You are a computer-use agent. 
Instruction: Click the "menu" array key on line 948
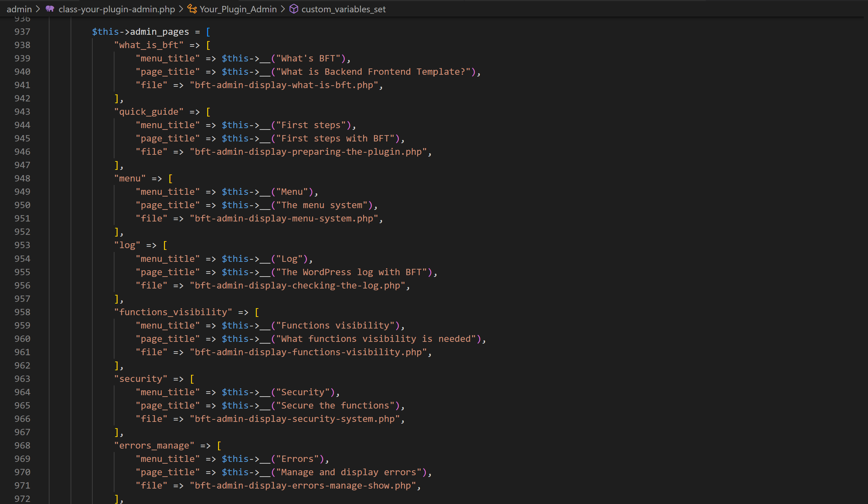click(130, 178)
